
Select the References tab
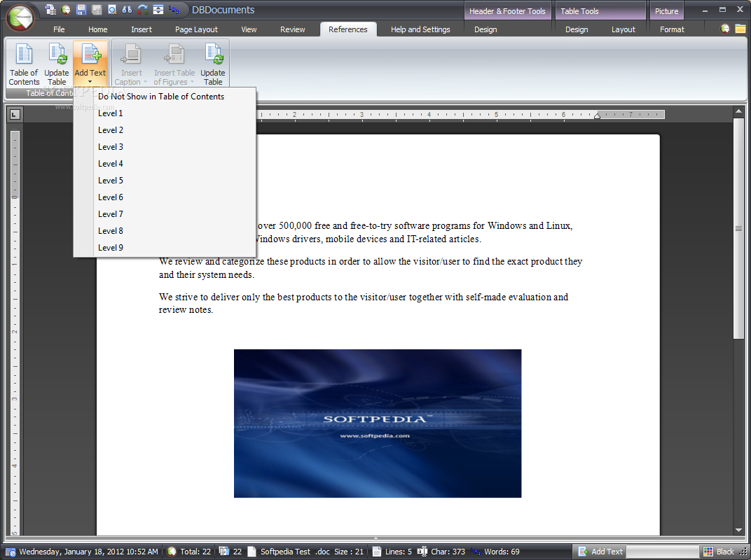pos(348,29)
